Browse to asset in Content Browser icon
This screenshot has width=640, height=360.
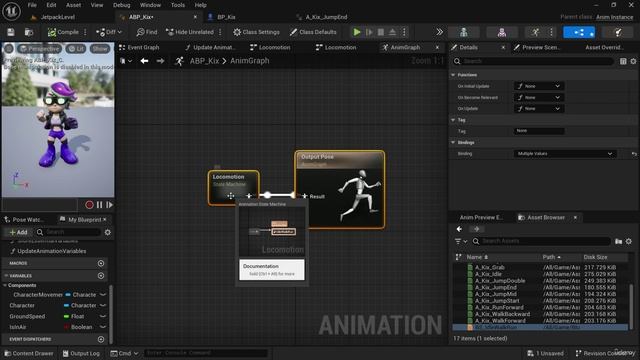coord(29,32)
